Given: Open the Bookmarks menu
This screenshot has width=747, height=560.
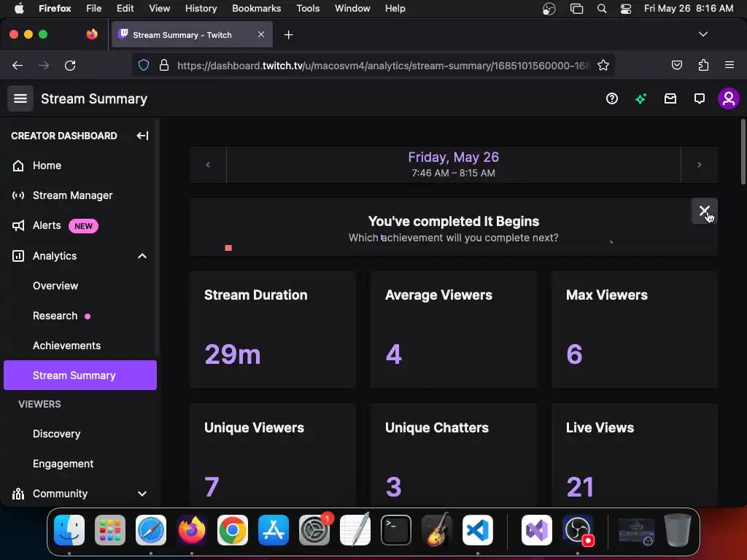Looking at the screenshot, I should 256,9.
